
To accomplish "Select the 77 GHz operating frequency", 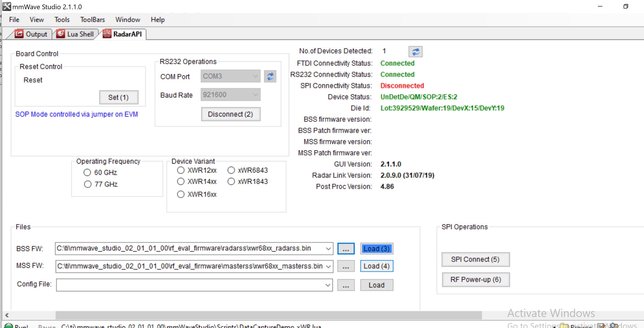I will pyautogui.click(x=87, y=184).
